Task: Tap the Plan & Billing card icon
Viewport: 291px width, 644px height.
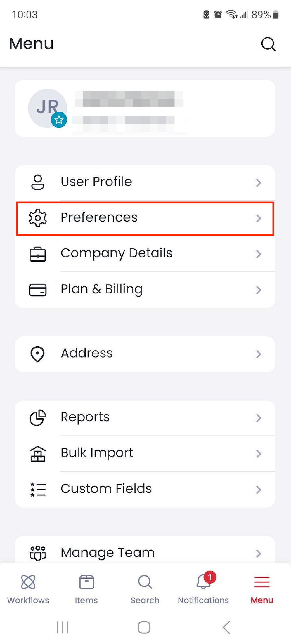Action: (x=37, y=289)
